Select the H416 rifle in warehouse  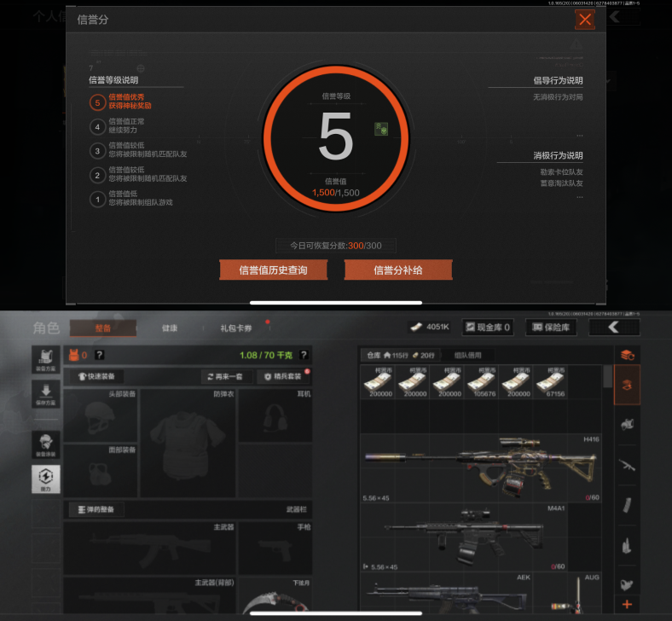480,468
